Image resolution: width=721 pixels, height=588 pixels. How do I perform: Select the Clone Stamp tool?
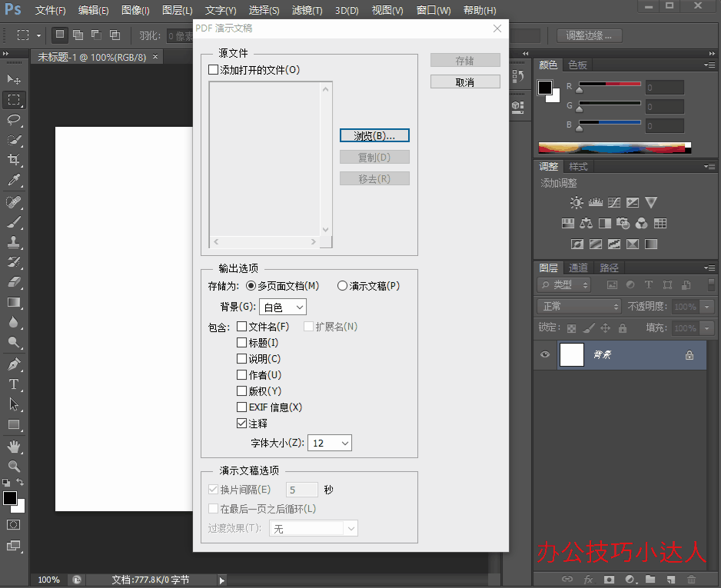[14, 242]
